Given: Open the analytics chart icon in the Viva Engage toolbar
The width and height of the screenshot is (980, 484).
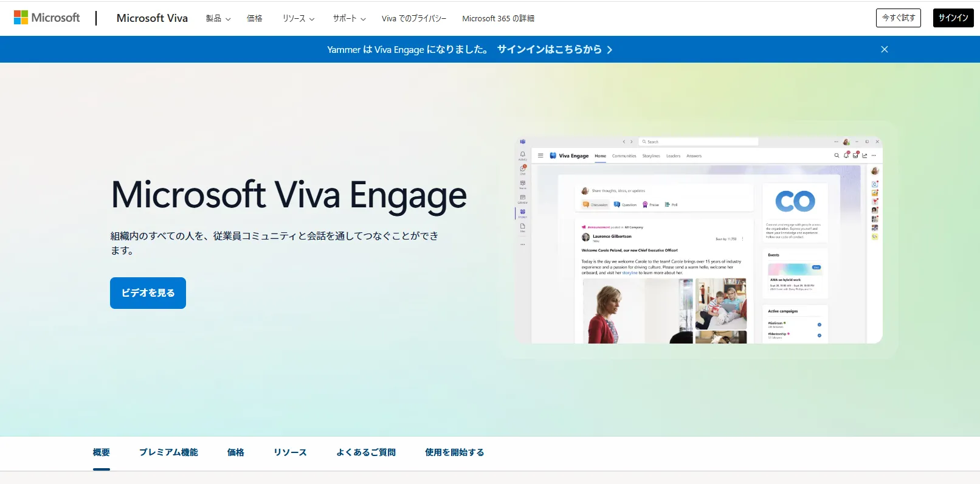Looking at the screenshot, I should (x=864, y=156).
